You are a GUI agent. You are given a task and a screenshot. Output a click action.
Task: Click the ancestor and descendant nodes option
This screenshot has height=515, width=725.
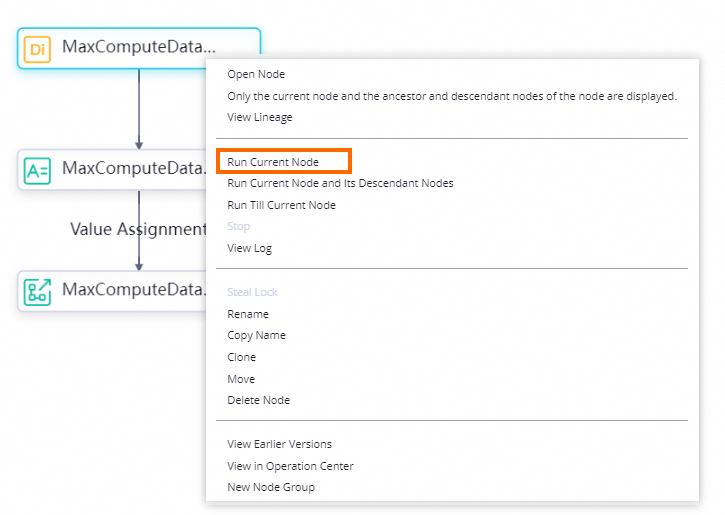coord(452,96)
